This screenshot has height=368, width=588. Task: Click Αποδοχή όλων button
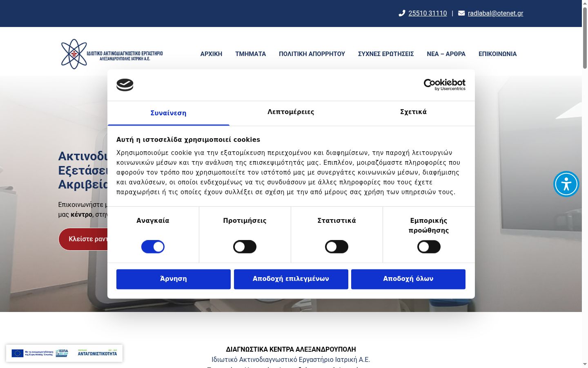tap(408, 279)
